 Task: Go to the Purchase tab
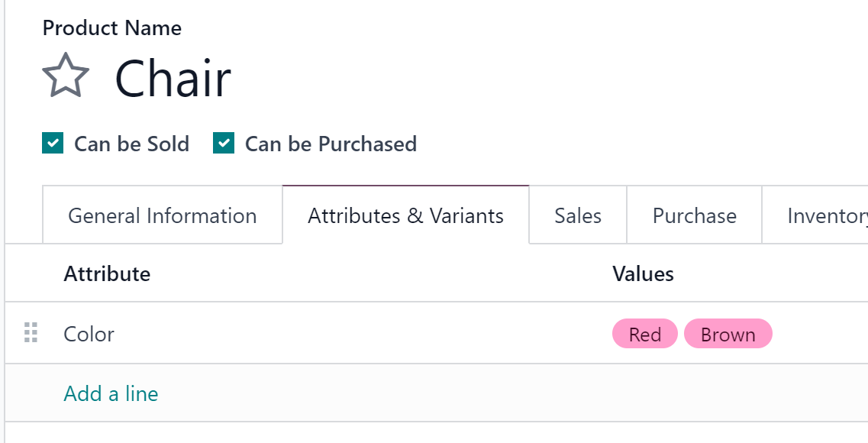(694, 215)
